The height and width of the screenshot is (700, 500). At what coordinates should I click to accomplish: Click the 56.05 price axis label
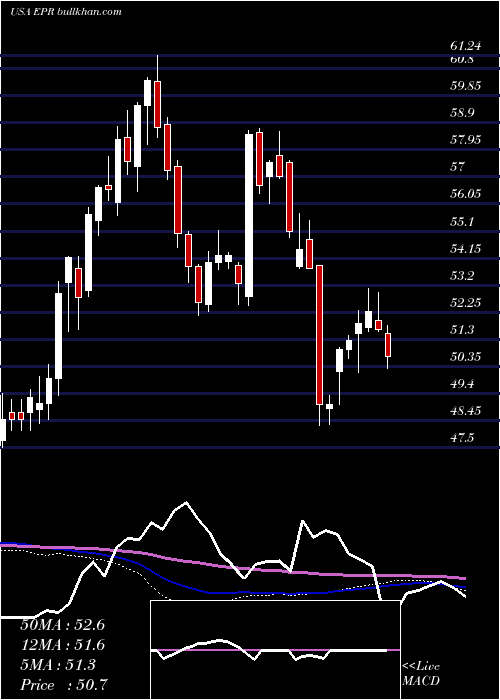point(465,194)
